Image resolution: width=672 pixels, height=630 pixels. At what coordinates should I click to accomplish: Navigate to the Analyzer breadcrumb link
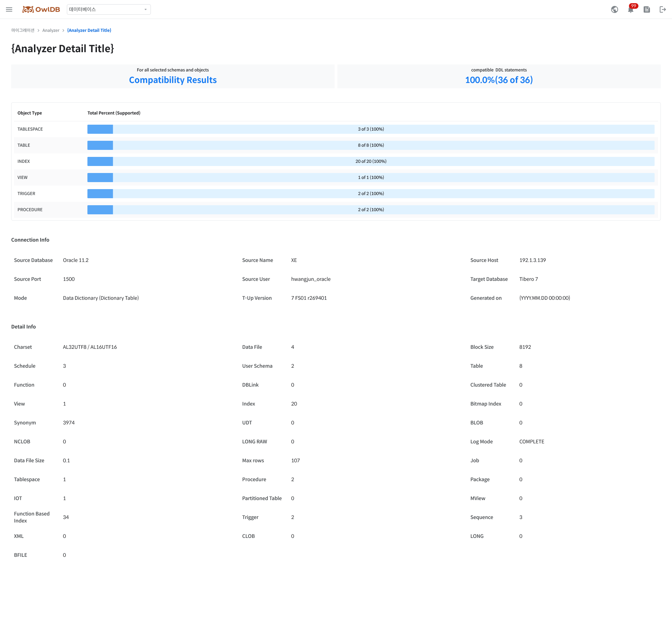point(51,30)
